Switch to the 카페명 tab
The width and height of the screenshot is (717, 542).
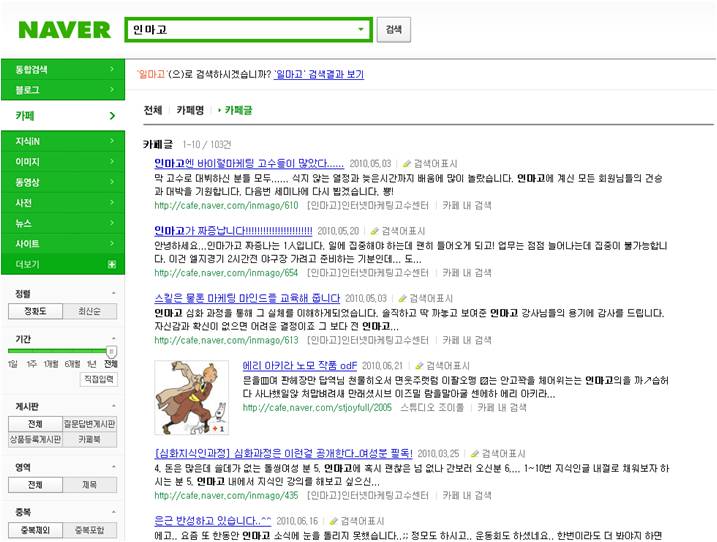190,110
